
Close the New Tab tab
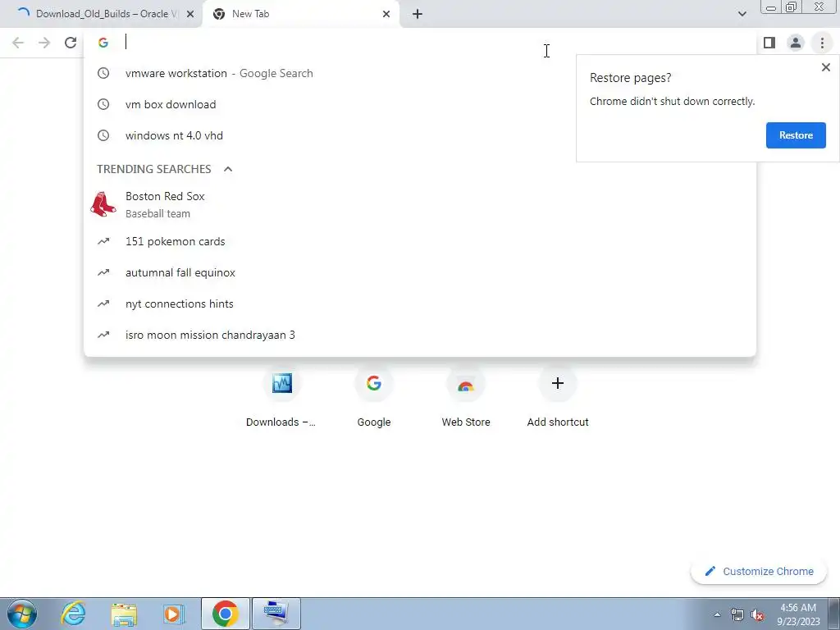[386, 14]
